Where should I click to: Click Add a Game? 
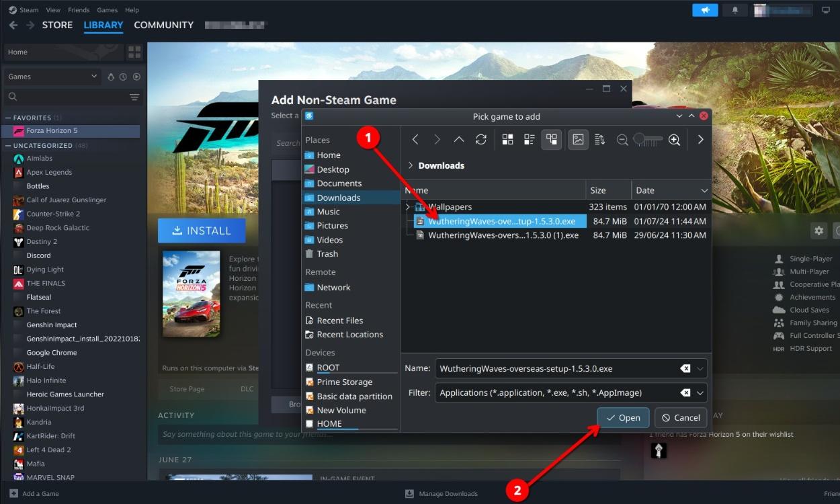34,493
